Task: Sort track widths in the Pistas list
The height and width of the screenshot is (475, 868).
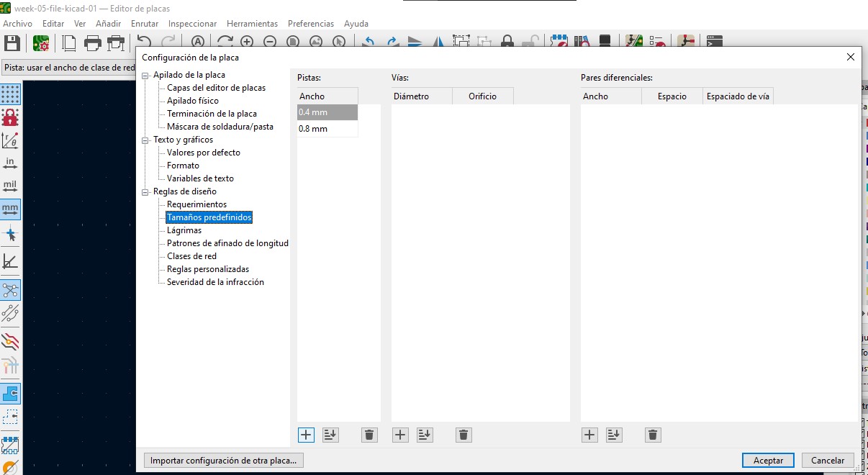Action: tap(330, 435)
